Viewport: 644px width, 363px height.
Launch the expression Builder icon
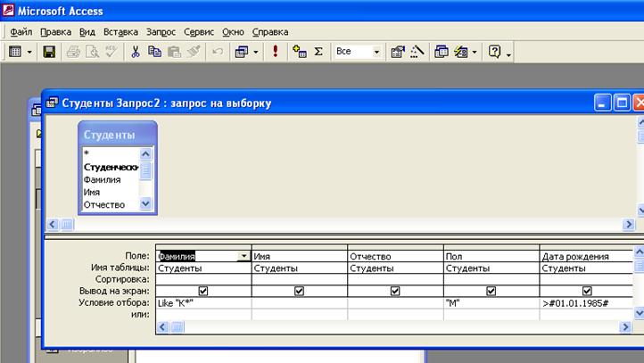point(417,52)
